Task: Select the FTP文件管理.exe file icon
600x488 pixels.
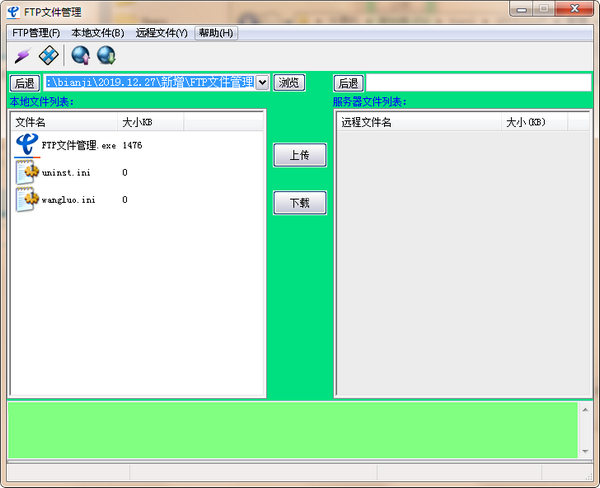Action: pos(28,145)
